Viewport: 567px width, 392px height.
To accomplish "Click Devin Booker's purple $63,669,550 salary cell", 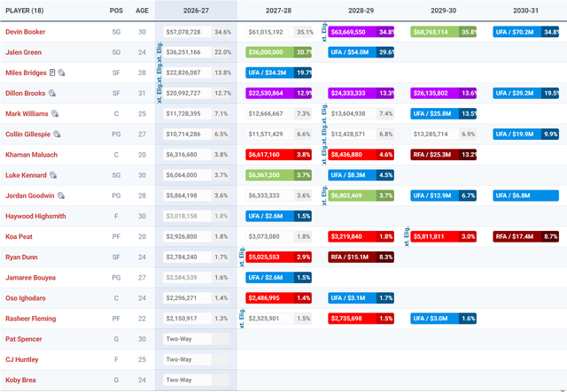I will (361, 32).
